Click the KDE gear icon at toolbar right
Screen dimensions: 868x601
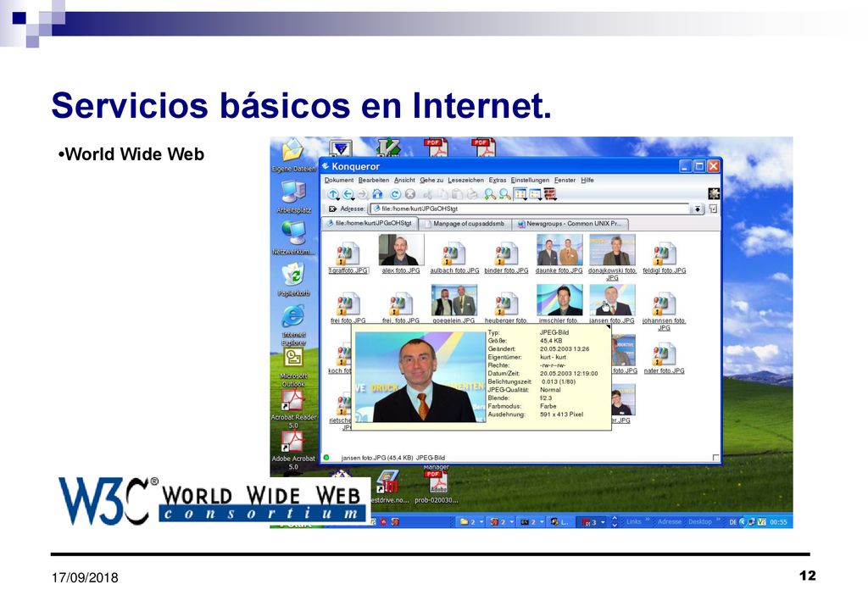tap(714, 193)
